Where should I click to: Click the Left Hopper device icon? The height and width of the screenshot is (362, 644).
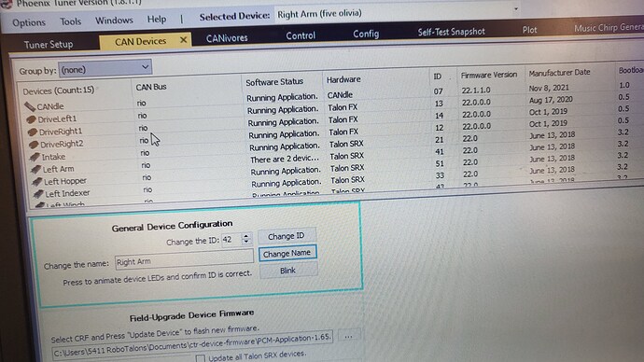pos(37,181)
